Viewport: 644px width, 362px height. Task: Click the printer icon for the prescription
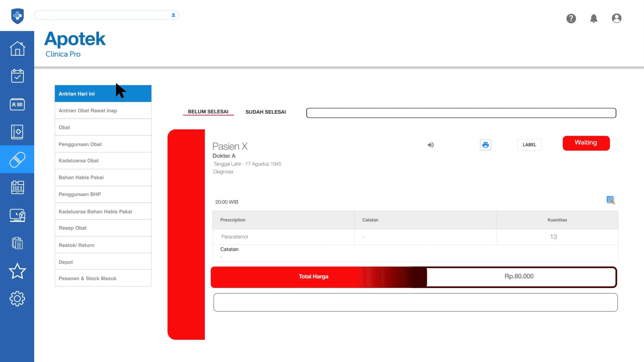pos(485,145)
